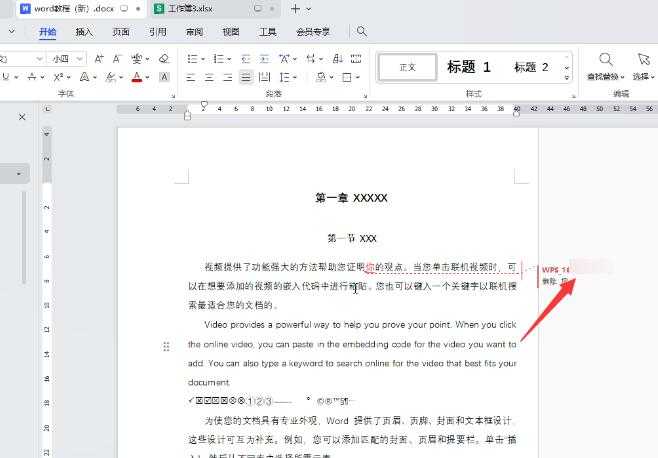Open the phonetic guide (变) tool
This screenshot has width=658, height=458.
click(137, 59)
